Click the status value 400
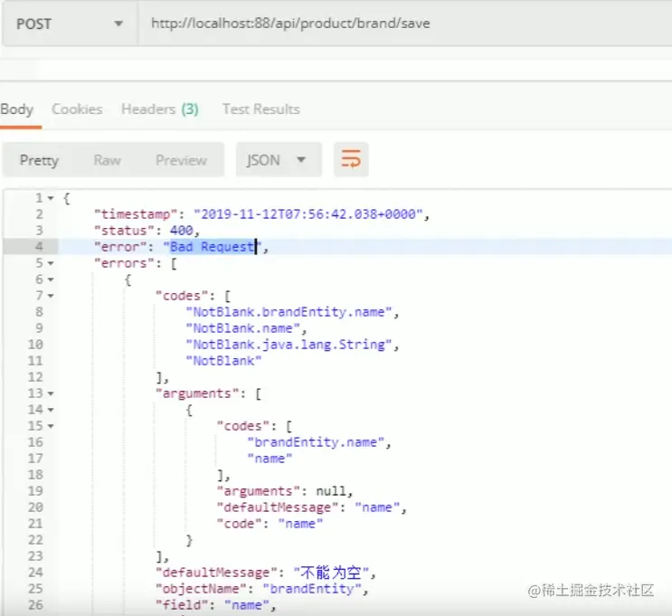The image size is (672, 616). [181, 231]
